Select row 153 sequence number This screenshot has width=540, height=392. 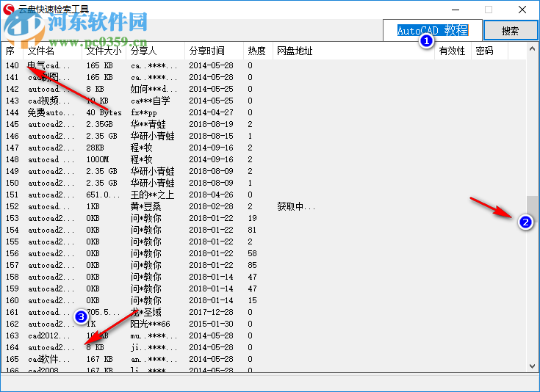12,218
